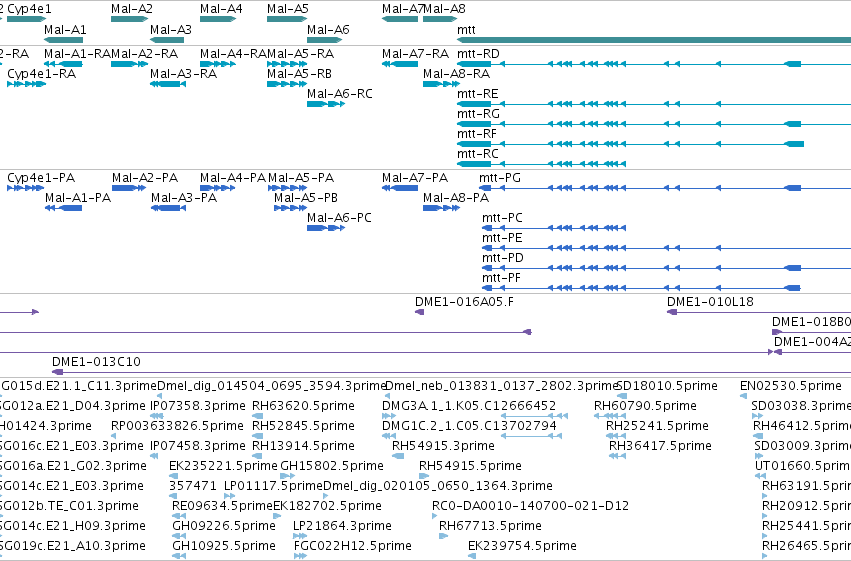Click the Mal-A1 gene label
This screenshot has width=851, height=561.
tap(65, 30)
